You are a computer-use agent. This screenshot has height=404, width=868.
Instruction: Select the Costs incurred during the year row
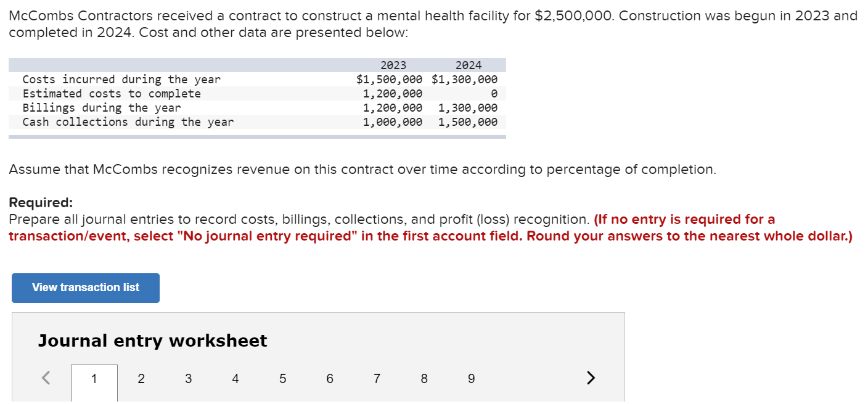point(121,79)
